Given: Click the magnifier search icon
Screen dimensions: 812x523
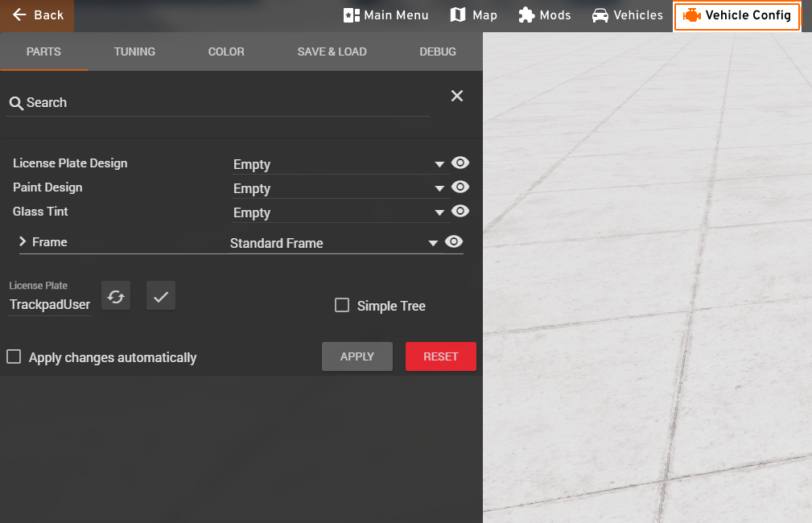Looking at the screenshot, I should [x=16, y=103].
